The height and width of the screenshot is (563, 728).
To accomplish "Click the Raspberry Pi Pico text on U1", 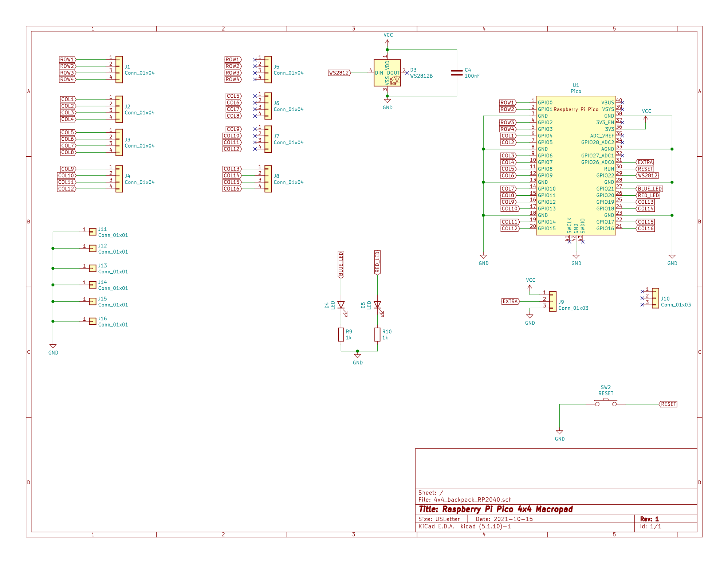I will [576, 109].
